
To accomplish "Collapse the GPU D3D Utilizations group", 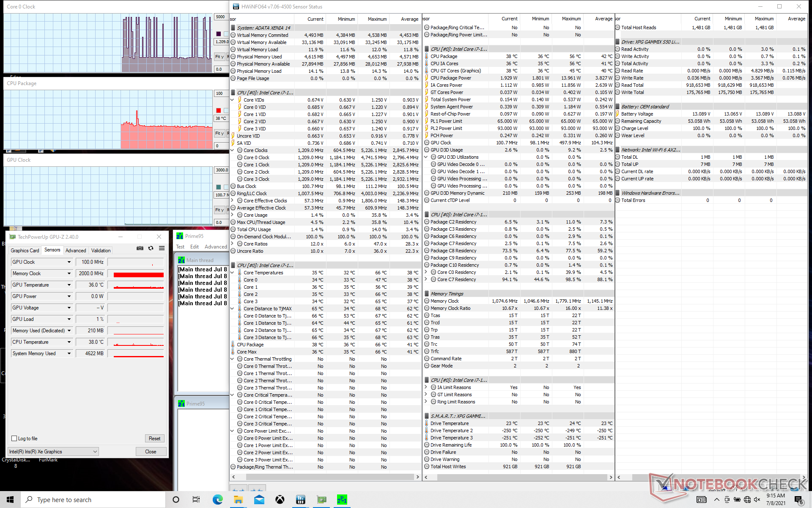I will [x=426, y=157].
